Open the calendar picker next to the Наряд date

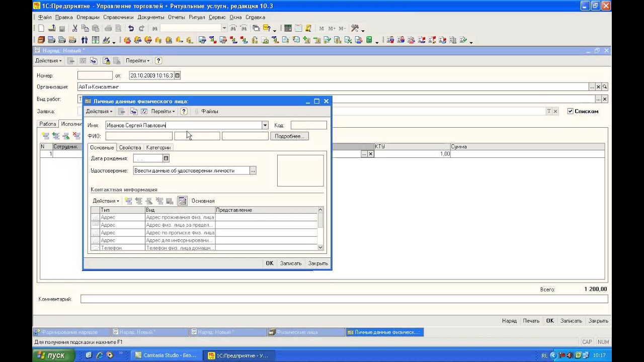[177, 75]
